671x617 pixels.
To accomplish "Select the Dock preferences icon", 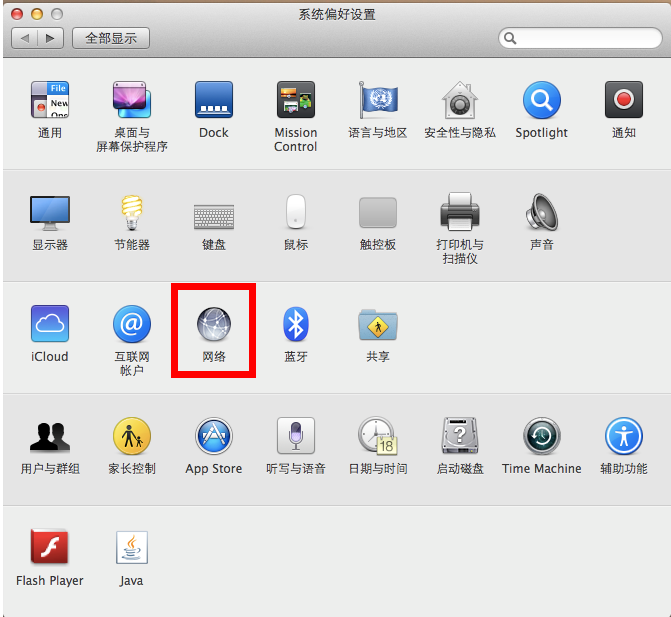I will 213,101.
